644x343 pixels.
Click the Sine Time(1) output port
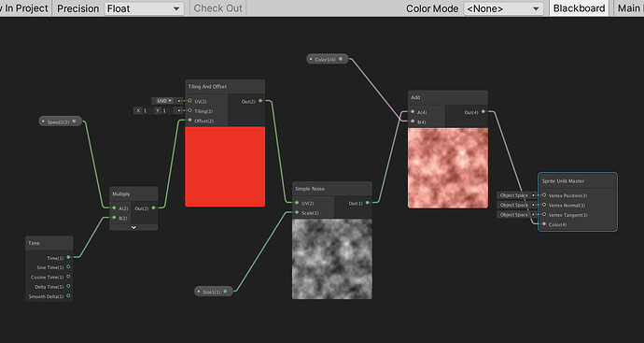coord(68,267)
